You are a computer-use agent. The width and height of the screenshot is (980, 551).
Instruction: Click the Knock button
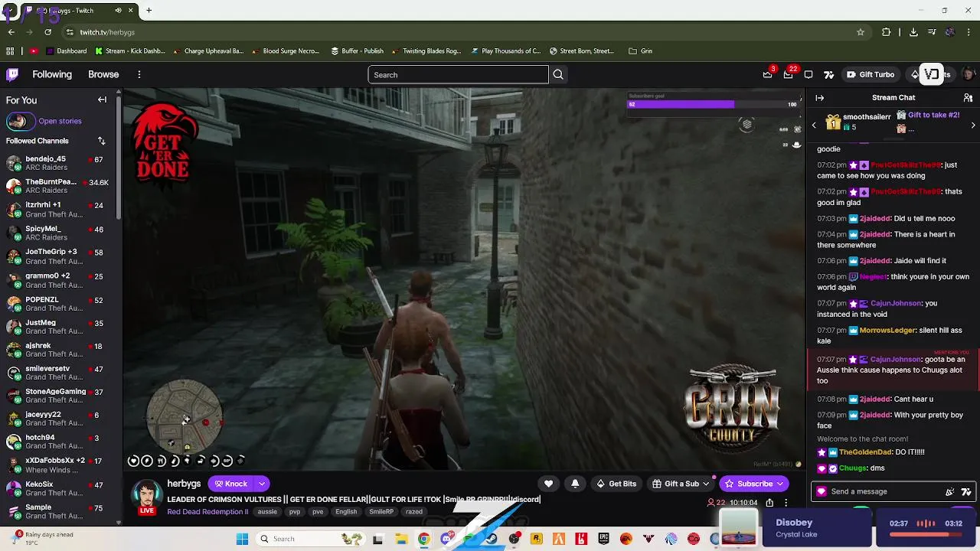point(231,484)
